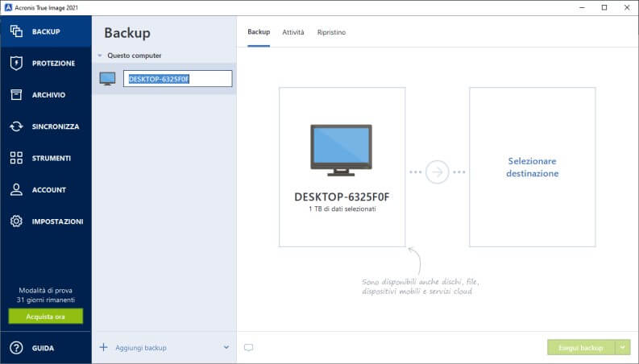
Task: Open the Aggiungi backup dropdown chevron
Action: [x=226, y=347]
